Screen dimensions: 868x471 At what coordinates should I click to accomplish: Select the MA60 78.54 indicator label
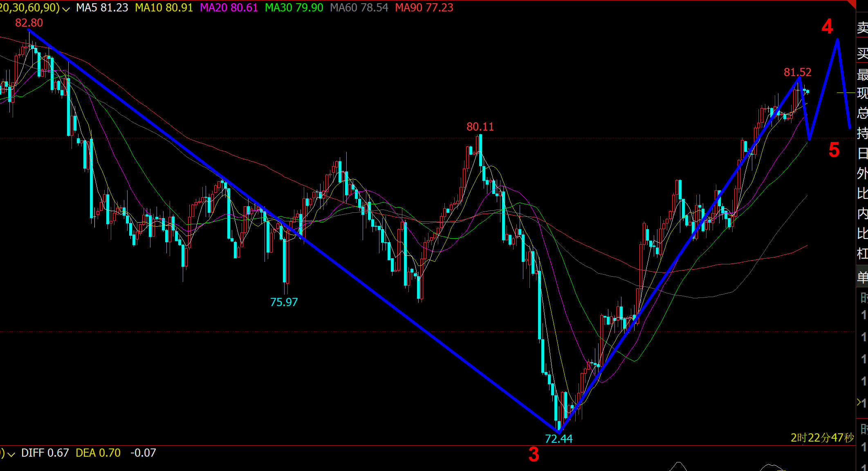point(359,8)
